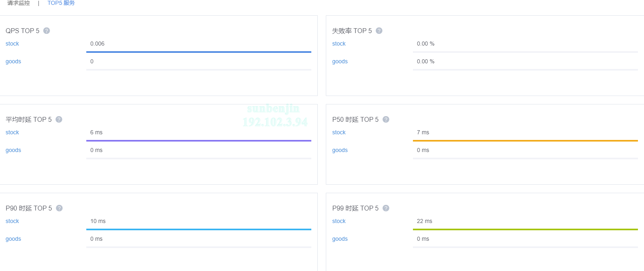Click the help icon beside 失败率 TOP 5
Image resolution: width=644 pixels, height=271 pixels.
pyautogui.click(x=379, y=31)
